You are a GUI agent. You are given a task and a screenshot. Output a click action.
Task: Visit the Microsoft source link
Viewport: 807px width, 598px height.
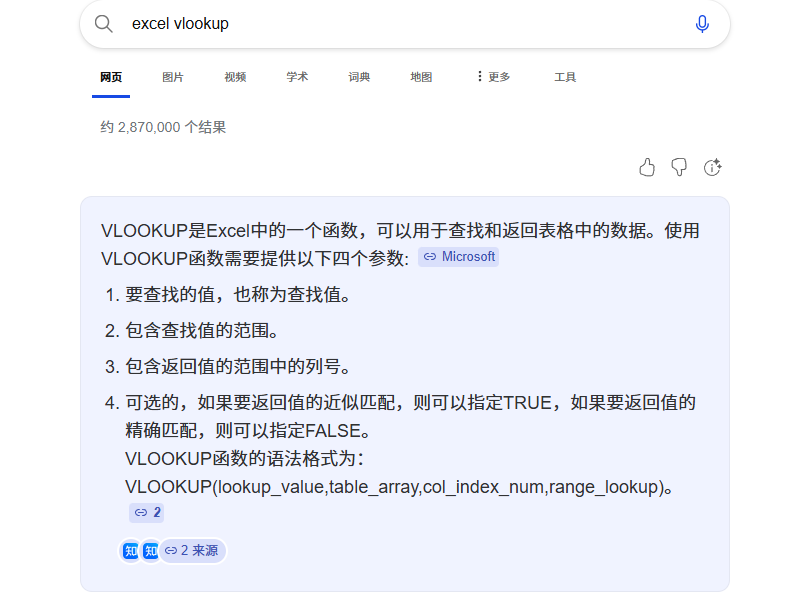coord(458,257)
